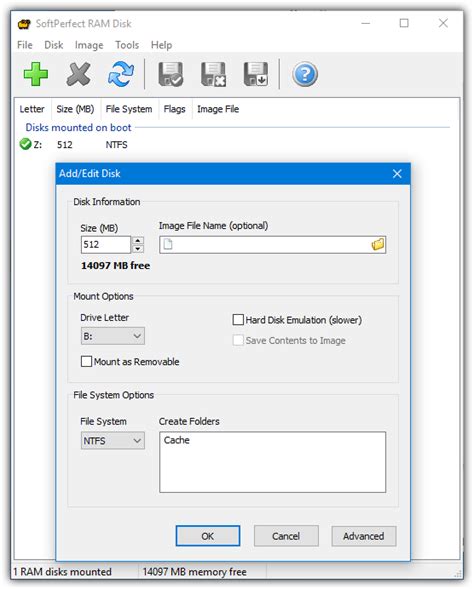Image resolution: width=474 pixels, height=589 pixels.
Task: Click the SoftPerfect RAM Disk title bar icon
Action: tap(24, 24)
